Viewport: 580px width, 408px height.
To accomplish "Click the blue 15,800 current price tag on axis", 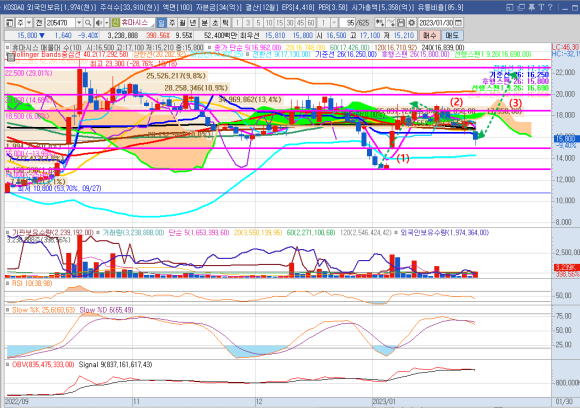I will pyautogui.click(x=567, y=139).
